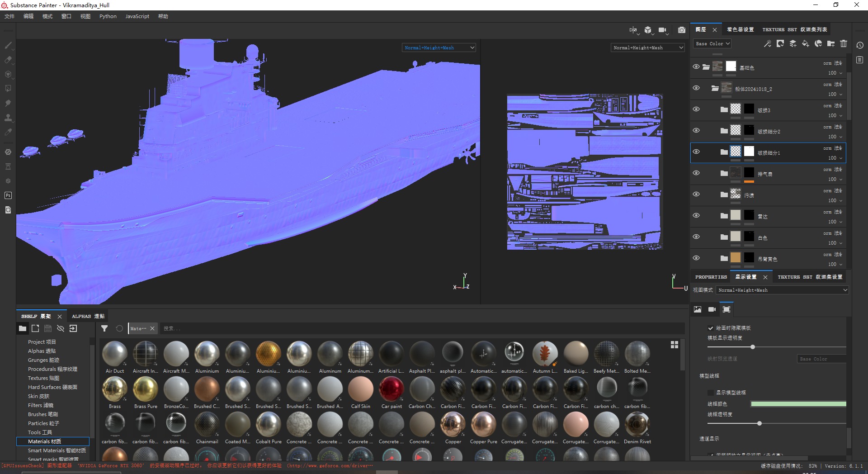This screenshot has height=474, width=868.
Task: Select the Eraser tool in left toolbar
Action: tap(8, 60)
